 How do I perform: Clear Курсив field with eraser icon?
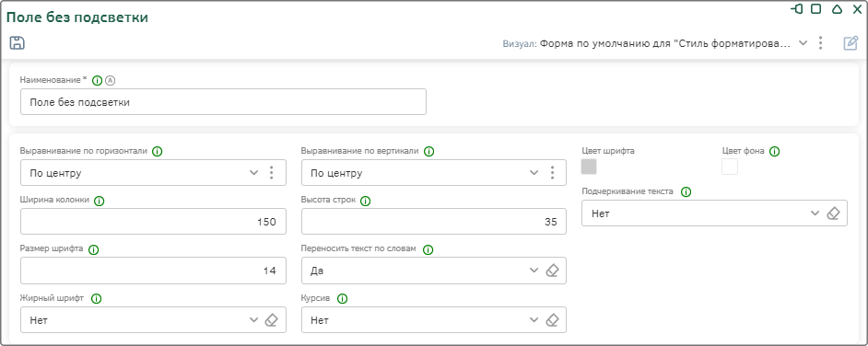coord(553,320)
